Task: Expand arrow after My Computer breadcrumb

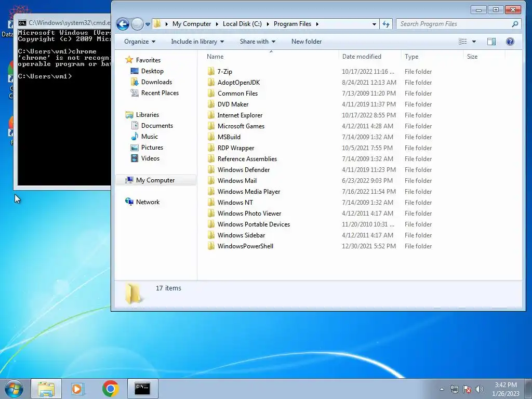Action: pyautogui.click(x=217, y=24)
